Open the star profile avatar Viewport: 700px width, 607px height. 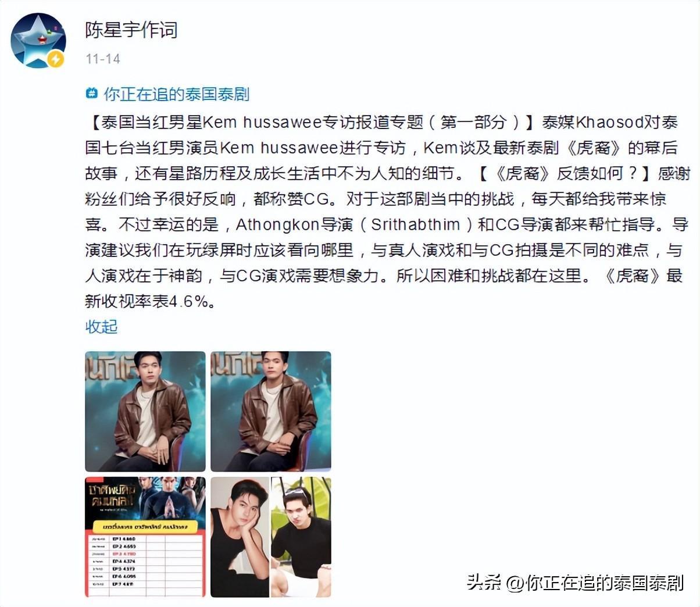(x=39, y=40)
